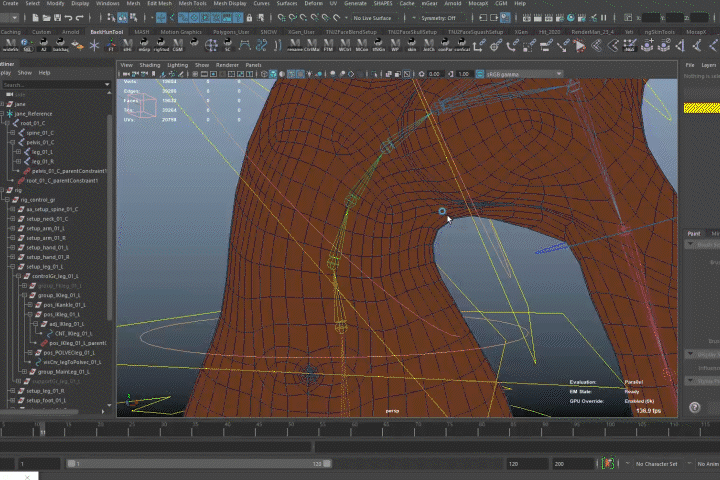This screenshot has width=720, height=480.
Task: Click the Undo arrow icon
Action: click(x=68, y=18)
